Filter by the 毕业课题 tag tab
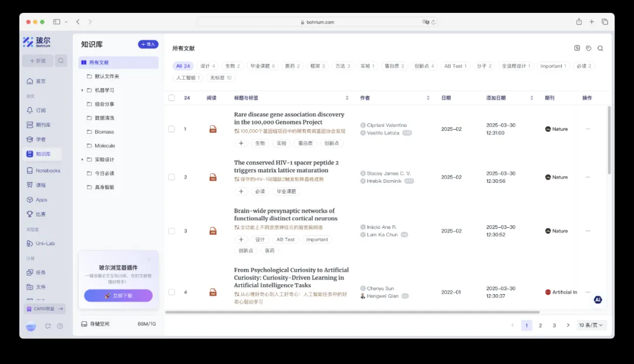The height and width of the screenshot is (364, 634). [x=261, y=66]
